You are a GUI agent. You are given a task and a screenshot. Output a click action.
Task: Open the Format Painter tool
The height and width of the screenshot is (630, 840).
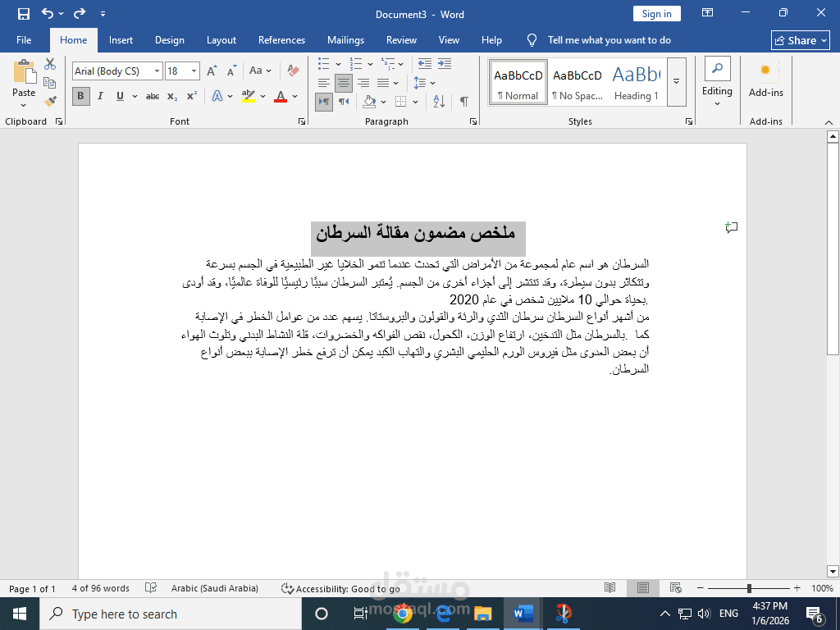coord(49,100)
